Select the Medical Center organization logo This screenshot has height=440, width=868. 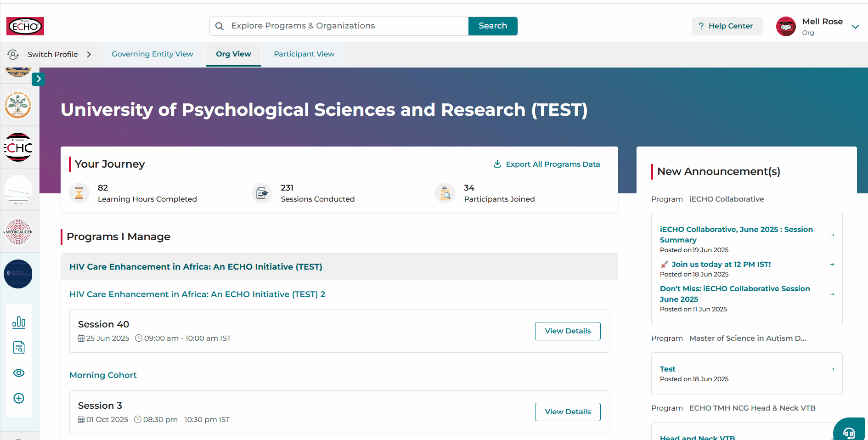(x=18, y=232)
